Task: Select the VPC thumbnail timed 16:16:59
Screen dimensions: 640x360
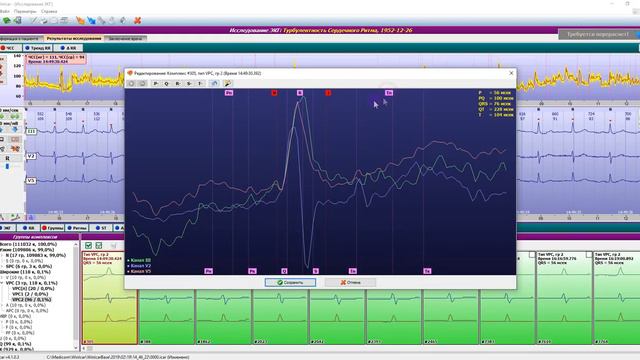Action: 564,298
